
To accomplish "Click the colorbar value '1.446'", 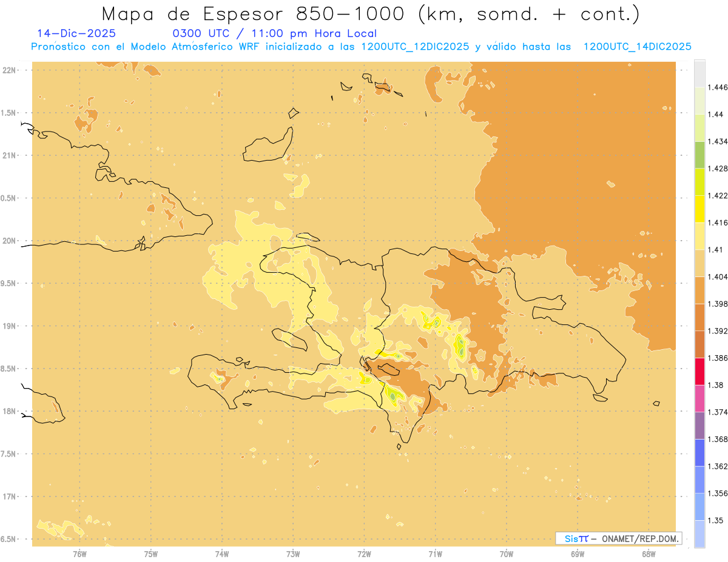I will tap(718, 87).
